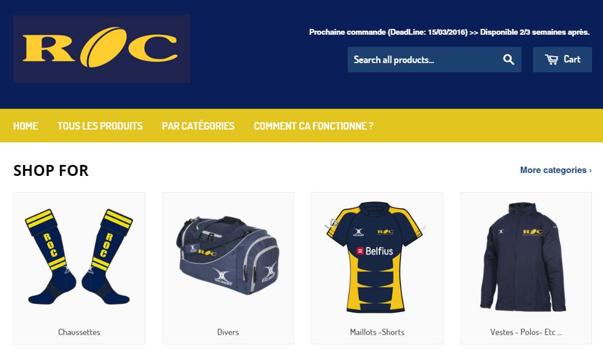Click the Chaussettes category label

click(x=79, y=332)
